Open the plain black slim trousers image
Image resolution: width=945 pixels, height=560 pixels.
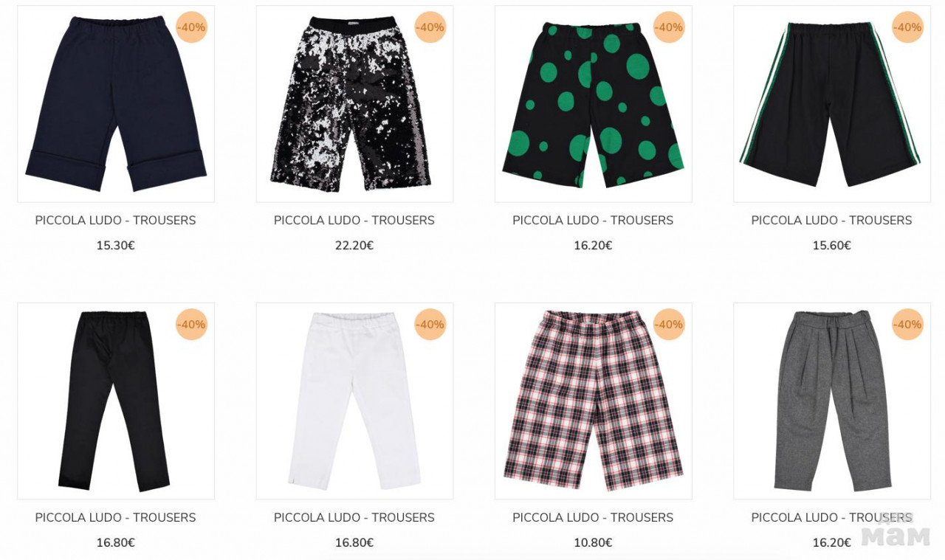coord(116,401)
